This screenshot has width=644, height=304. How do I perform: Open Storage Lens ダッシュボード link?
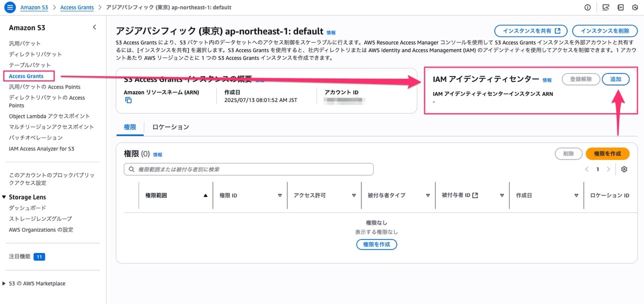click(x=27, y=208)
